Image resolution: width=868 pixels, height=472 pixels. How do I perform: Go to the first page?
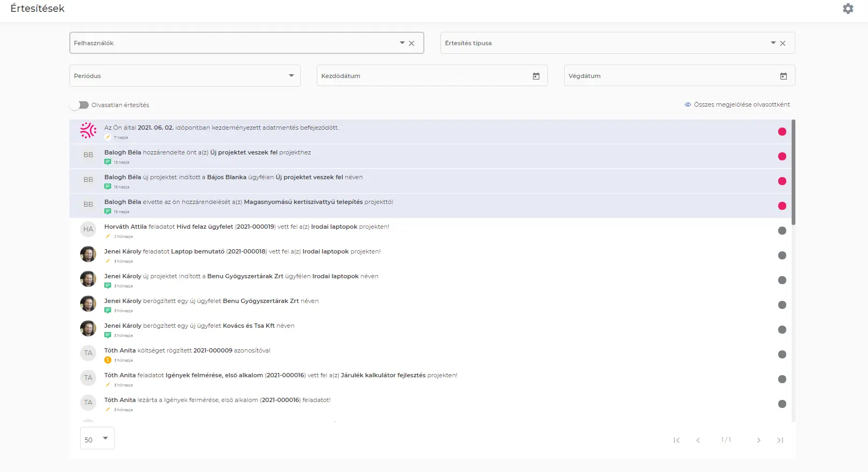coord(677,440)
